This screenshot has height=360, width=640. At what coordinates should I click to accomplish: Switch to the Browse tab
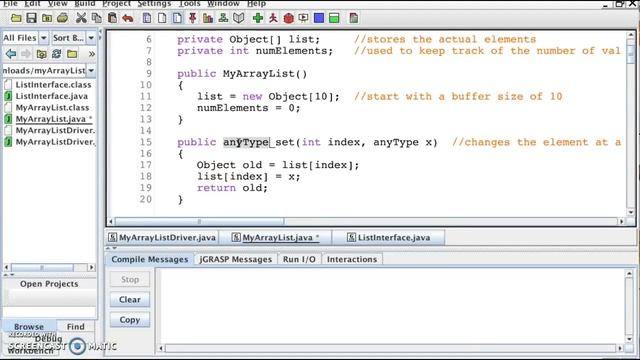pyautogui.click(x=29, y=327)
